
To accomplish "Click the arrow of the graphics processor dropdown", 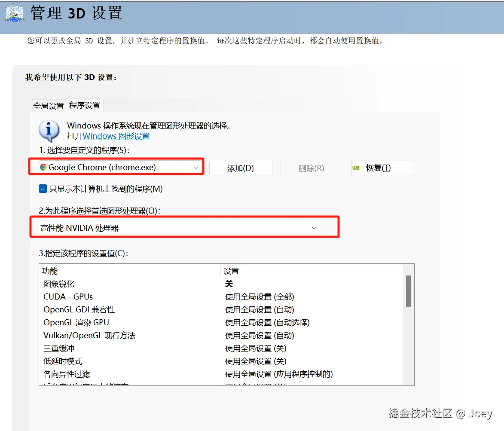I will [x=314, y=228].
